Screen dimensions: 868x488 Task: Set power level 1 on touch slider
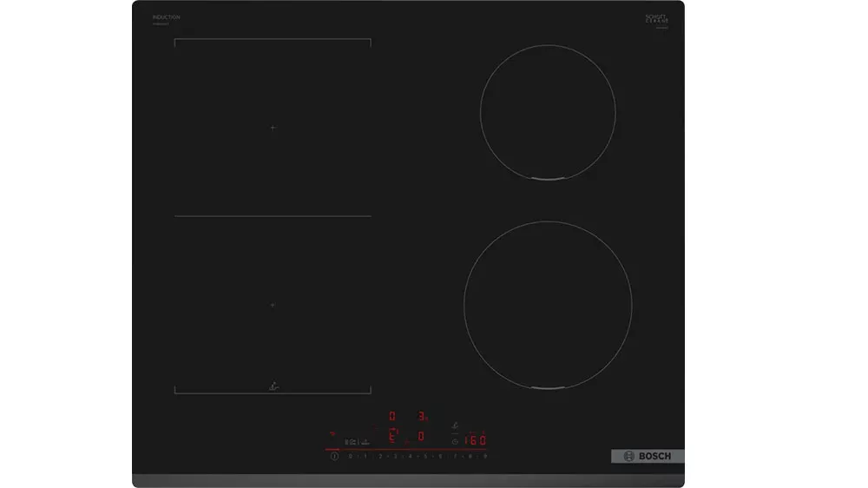click(x=365, y=457)
